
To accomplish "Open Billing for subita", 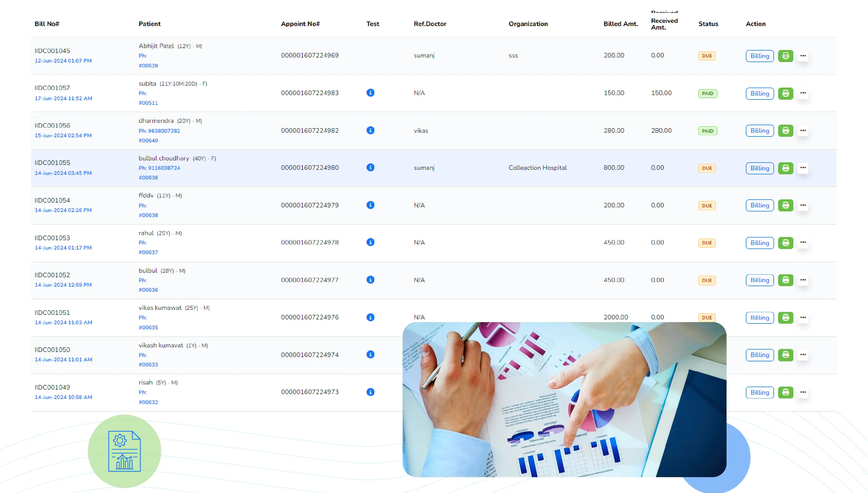I will [760, 93].
